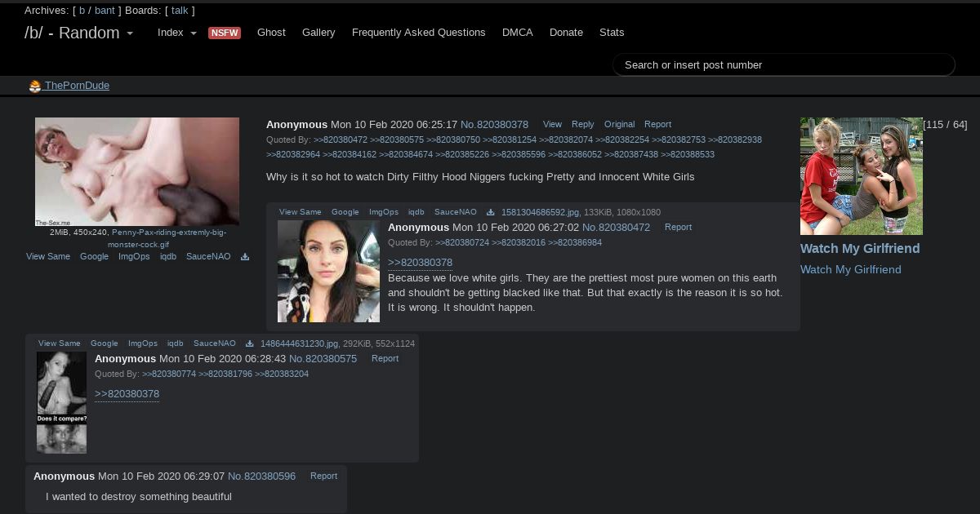
Task: Click View link on post No.820380378
Action: 552,125
